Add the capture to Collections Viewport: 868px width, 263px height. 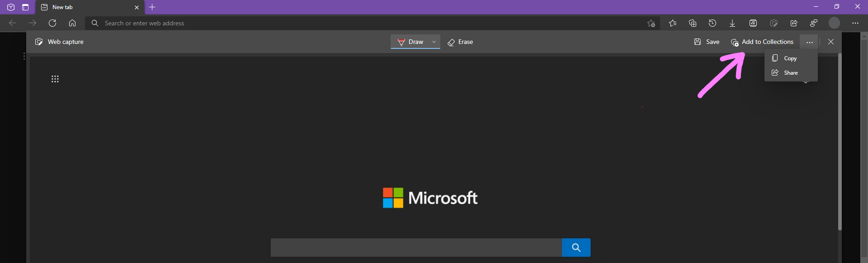[x=762, y=42]
